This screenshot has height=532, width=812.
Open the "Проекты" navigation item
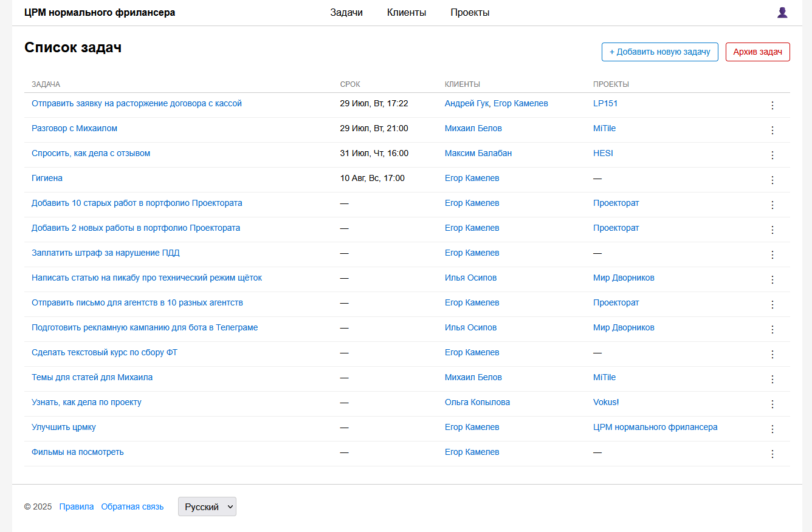[470, 13]
